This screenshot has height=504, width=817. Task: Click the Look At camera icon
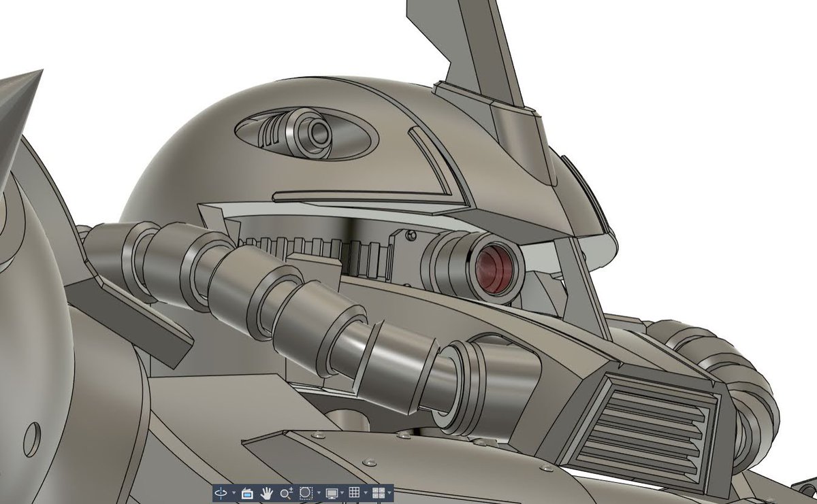[x=247, y=492]
